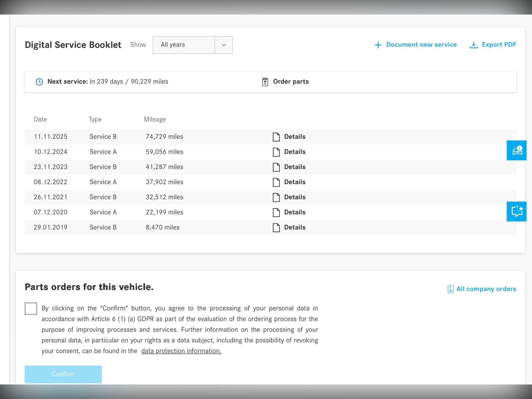Open the blue vehicle info side widget

click(x=516, y=150)
